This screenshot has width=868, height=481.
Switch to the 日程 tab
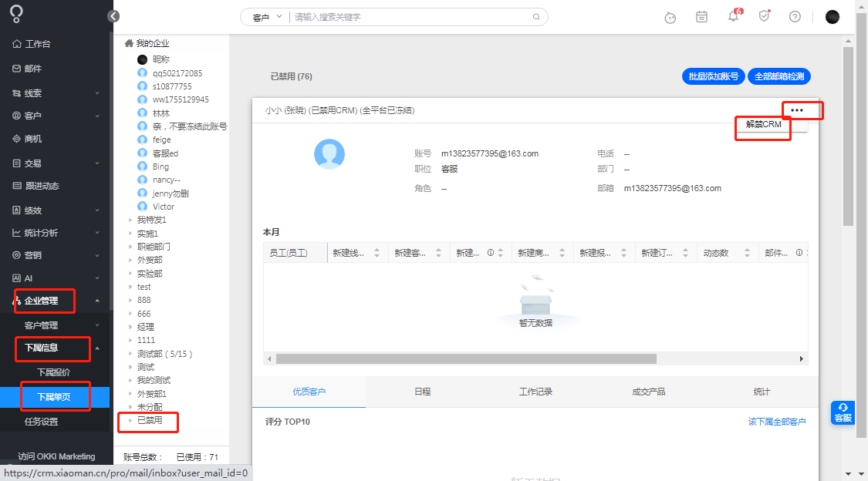(x=423, y=392)
